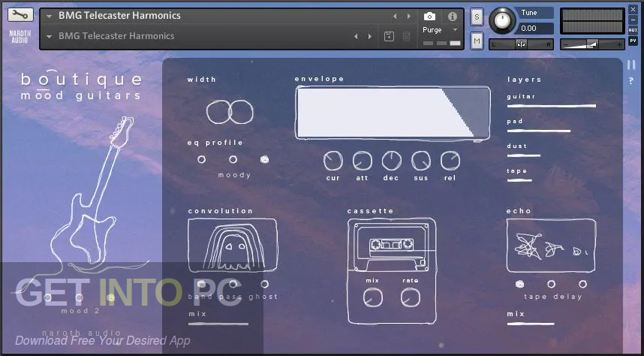
Task: Click the cassette tape illustration
Action: pos(391,243)
